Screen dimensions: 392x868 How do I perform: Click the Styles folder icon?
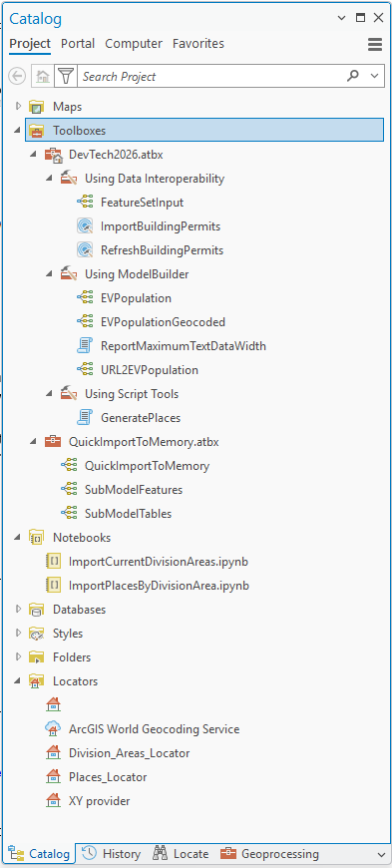pos(37,633)
